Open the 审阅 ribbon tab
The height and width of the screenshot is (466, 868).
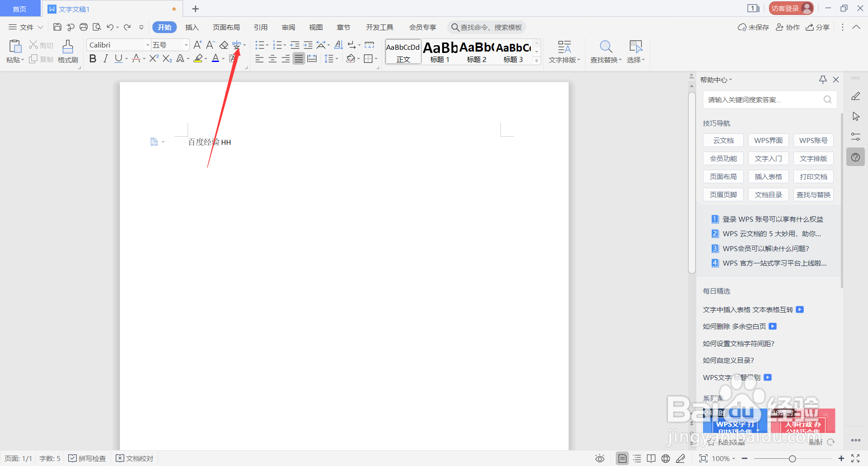tap(288, 27)
